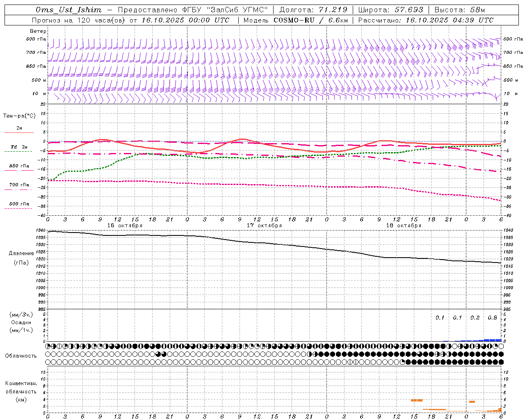This screenshot has height=420, width=525.
Task: Click the text "Предоставлено ФГБУ ЗапСиб УГМС"
Action: tap(193, 10)
